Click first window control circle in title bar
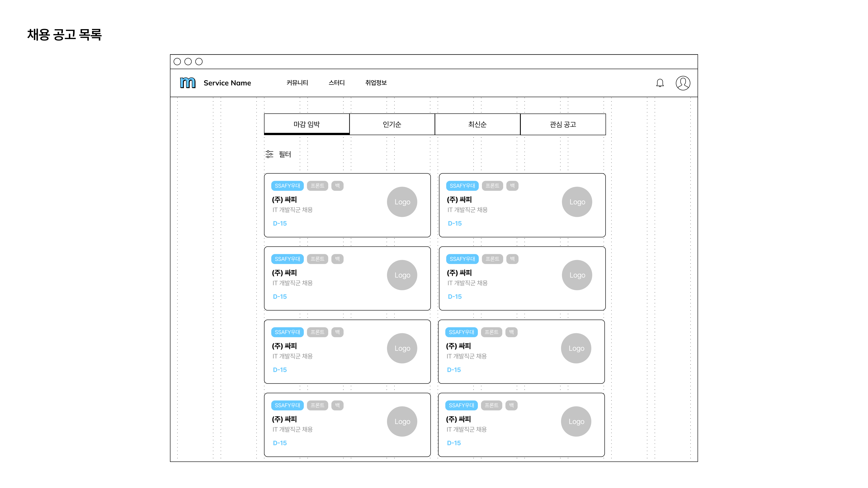Image resolution: width=868 pixels, height=488 pixels. 177,62
